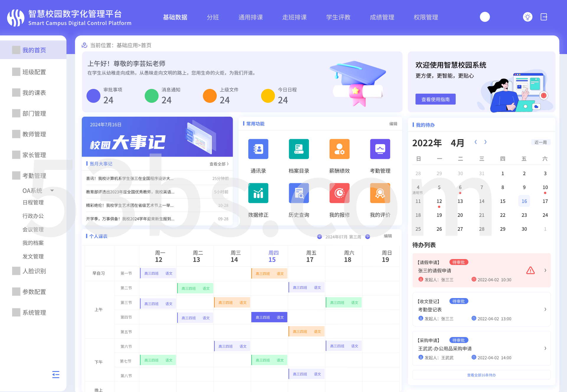Screen dimensions: 567x392
Task: Click the white user avatar circle
Action: pos(485,17)
